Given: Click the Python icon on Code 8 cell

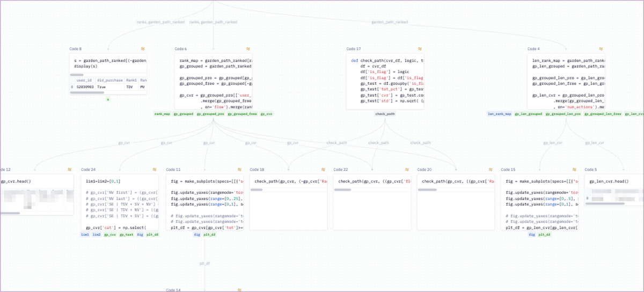Looking at the screenshot, I should (x=143, y=49).
